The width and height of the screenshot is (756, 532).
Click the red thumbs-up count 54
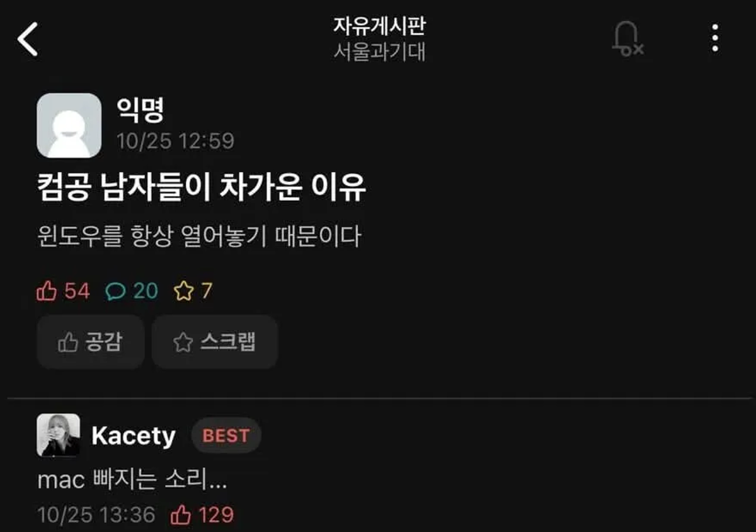coord(64,291)
